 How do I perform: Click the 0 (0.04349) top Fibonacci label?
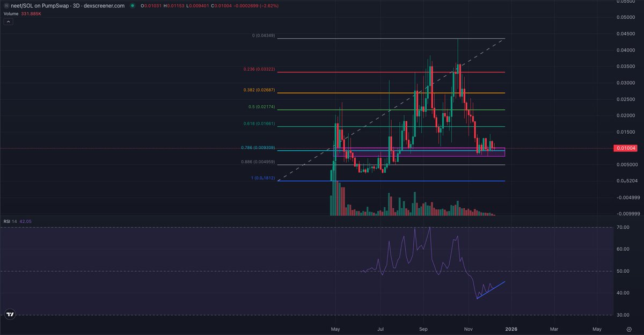click(264, 36)
